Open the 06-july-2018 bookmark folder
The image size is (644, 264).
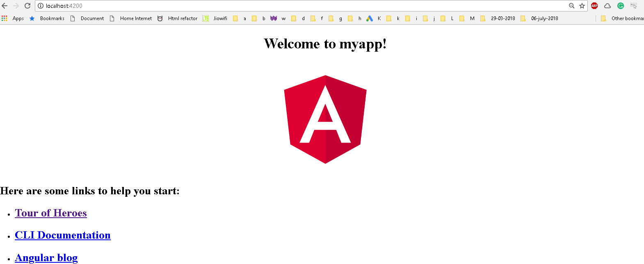click(x=539, y=18)
